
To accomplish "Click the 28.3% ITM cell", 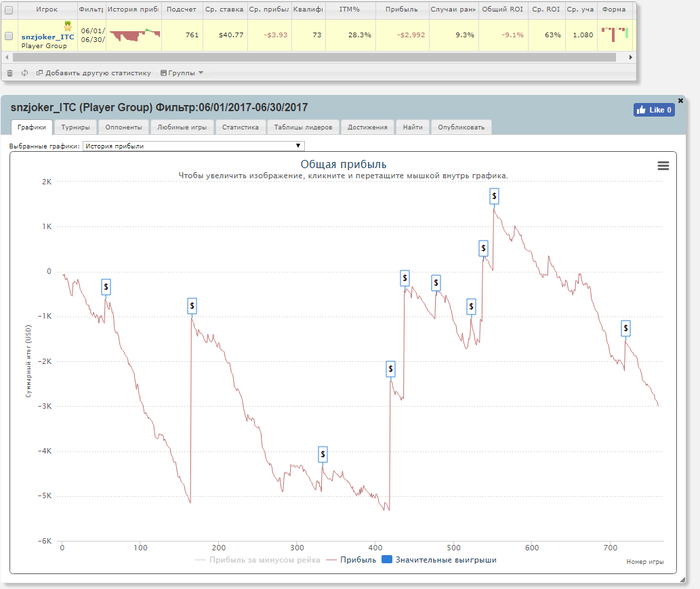I will (x=350, y=35).
